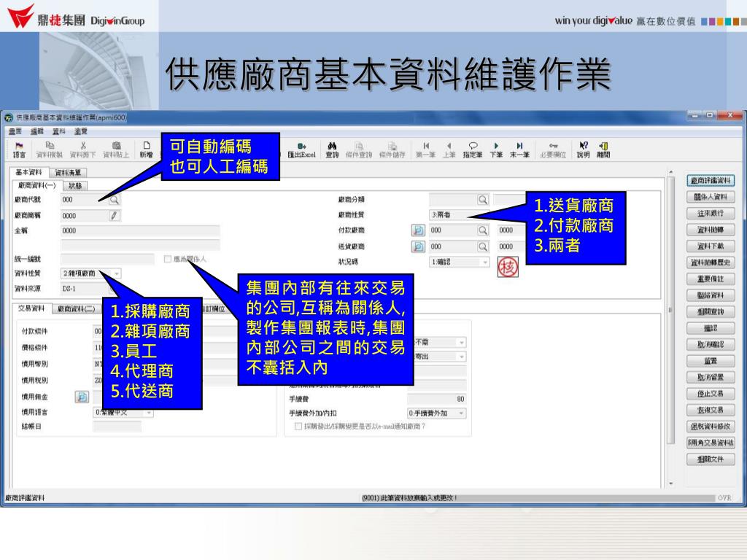This screenshot has width=747, height=560.
Task: Jump to first record 第一筆
Action: pos(425,149)
